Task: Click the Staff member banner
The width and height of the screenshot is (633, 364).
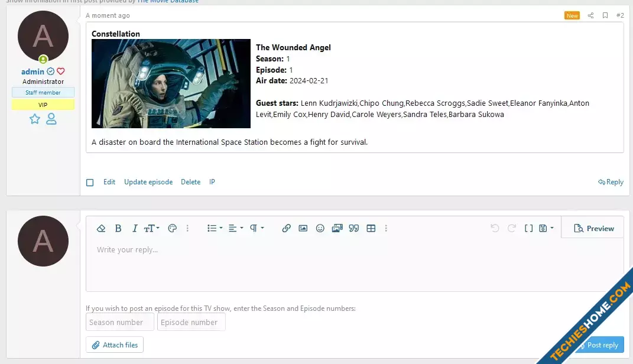Action: [43, 92]
